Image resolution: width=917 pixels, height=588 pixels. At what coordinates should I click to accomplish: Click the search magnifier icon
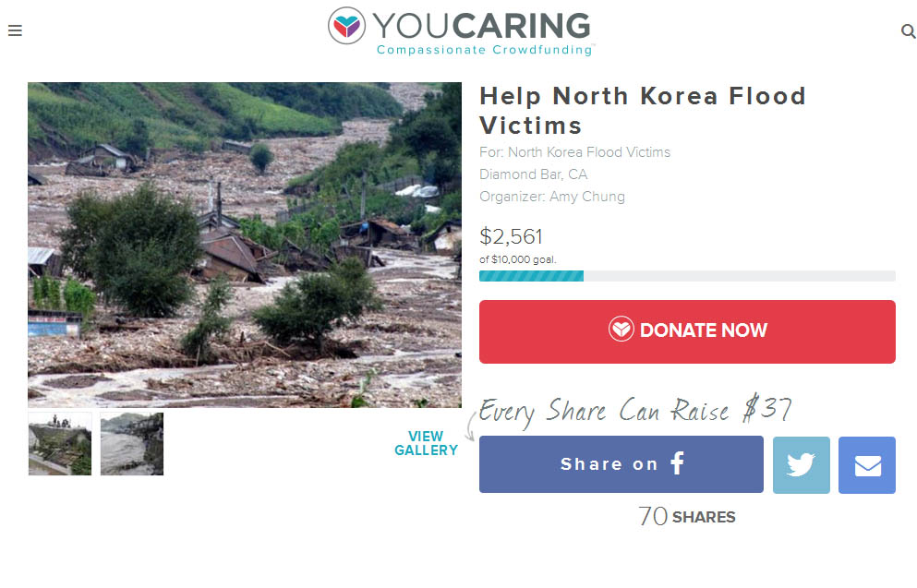pos(909,31)
